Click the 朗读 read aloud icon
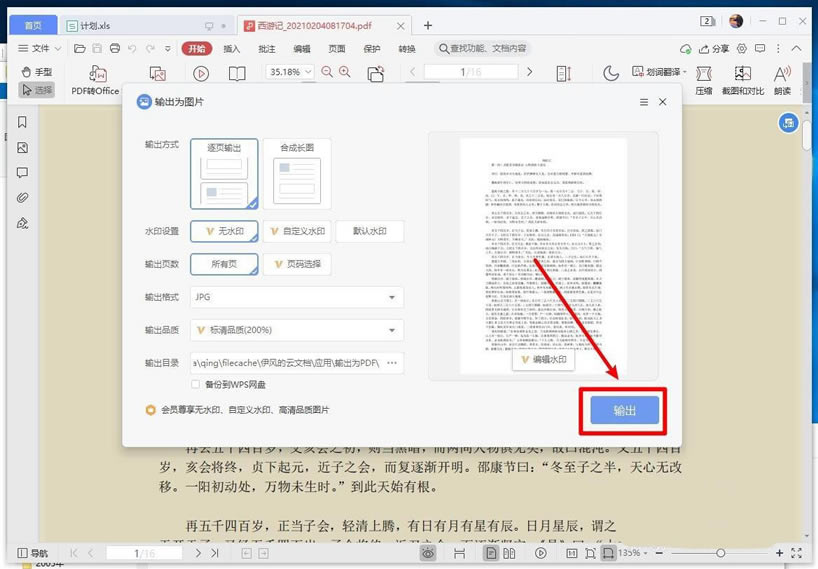818x569 pixels. click(782, 80)
